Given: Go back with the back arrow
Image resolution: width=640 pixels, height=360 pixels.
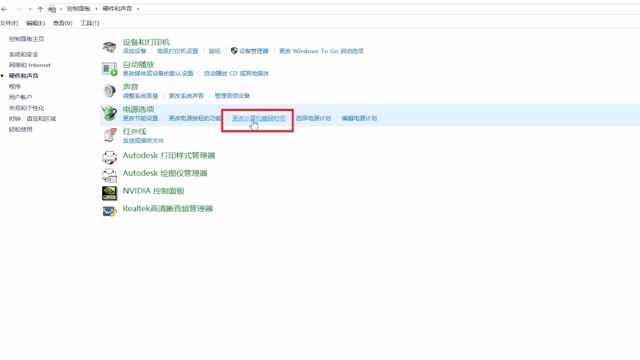Looking at the screenshot, I should coord(4,9).
